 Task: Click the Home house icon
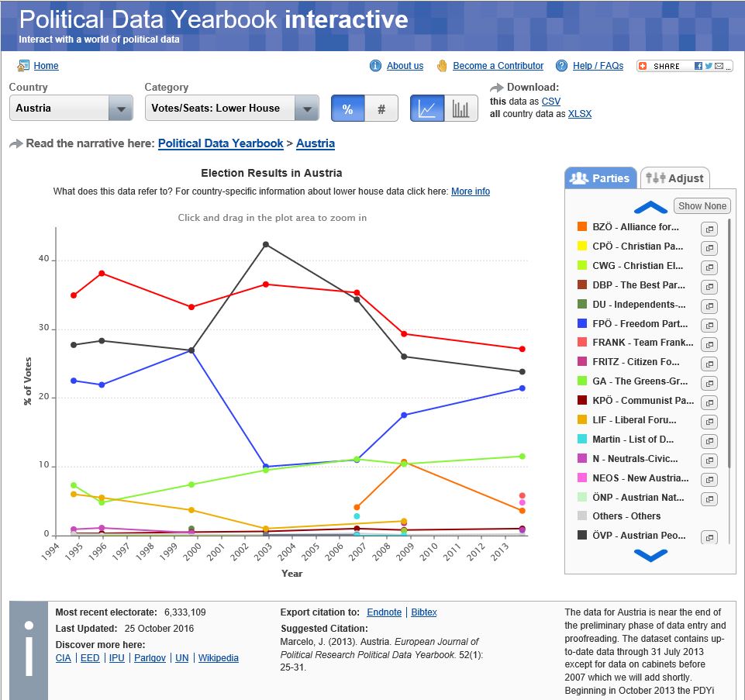coord(22,66)
